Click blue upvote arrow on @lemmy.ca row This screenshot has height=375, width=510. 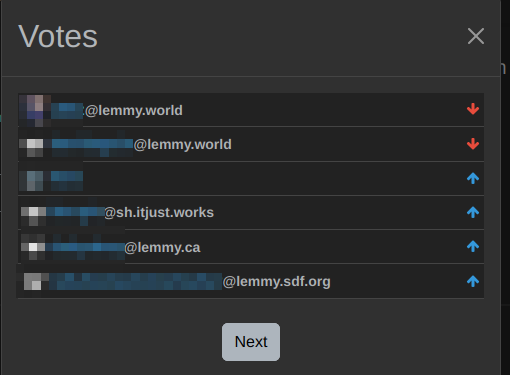(x=473, y=246)
